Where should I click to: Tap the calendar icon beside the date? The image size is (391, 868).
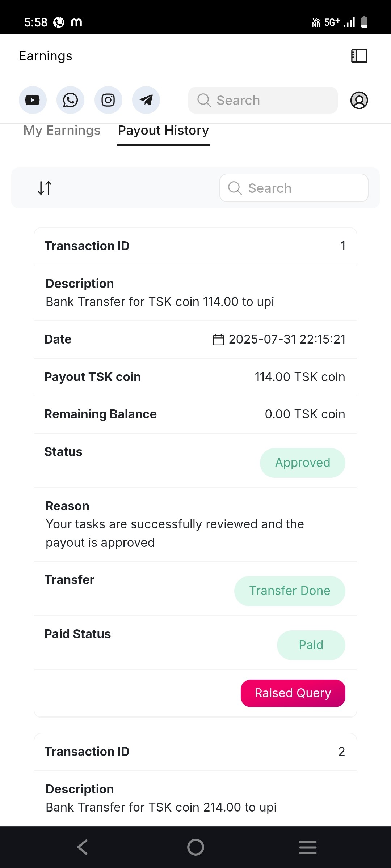coord(218,340)
